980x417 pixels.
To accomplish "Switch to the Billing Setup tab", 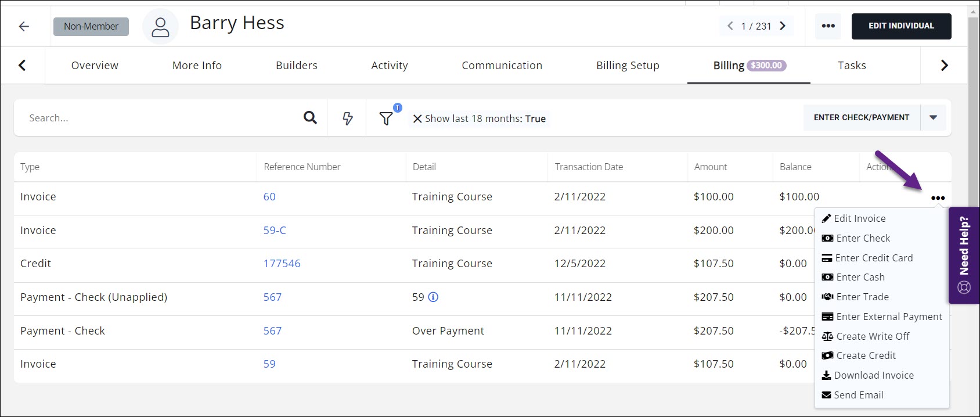I will tap(628, 66).
